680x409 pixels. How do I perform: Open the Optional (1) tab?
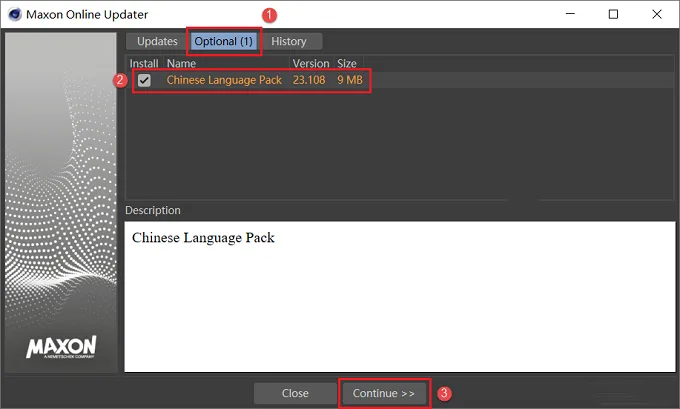(223, 41)
